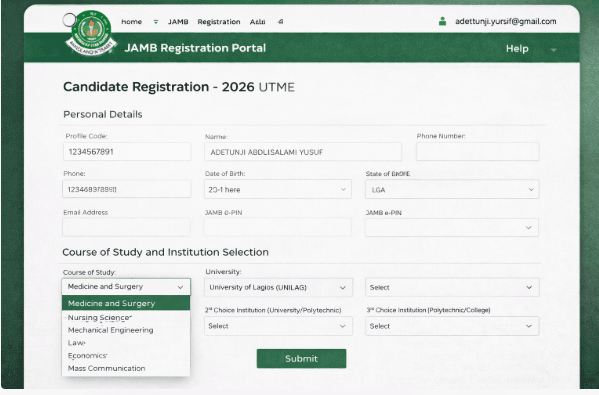Go to the Registration menu item

coord(219,22)
